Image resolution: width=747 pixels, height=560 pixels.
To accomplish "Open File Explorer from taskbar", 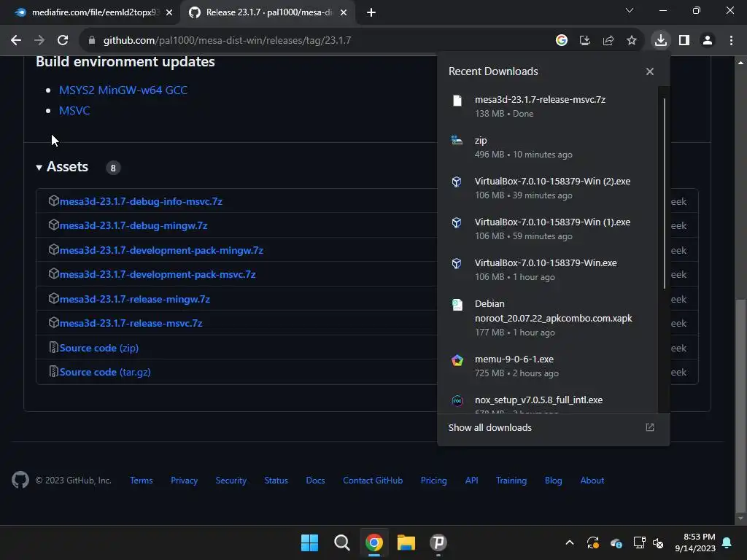I will (x=406, y=542).
